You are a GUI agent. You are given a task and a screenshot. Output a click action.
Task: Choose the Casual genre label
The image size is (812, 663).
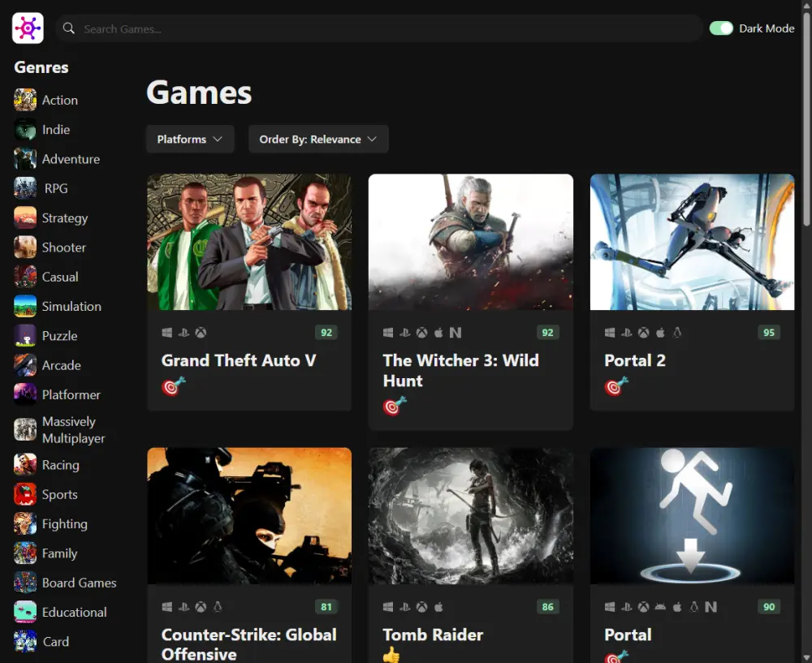(60, 277)
